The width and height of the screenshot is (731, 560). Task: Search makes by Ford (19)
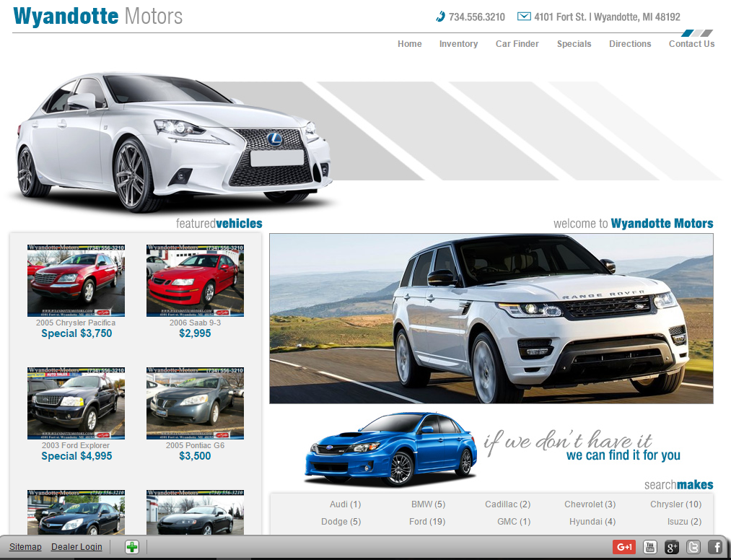point(427,522)
